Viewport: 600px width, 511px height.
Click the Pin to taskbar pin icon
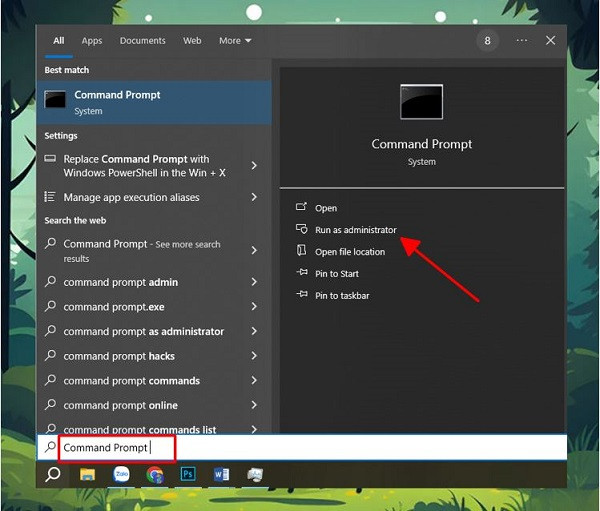coord(302,294)
